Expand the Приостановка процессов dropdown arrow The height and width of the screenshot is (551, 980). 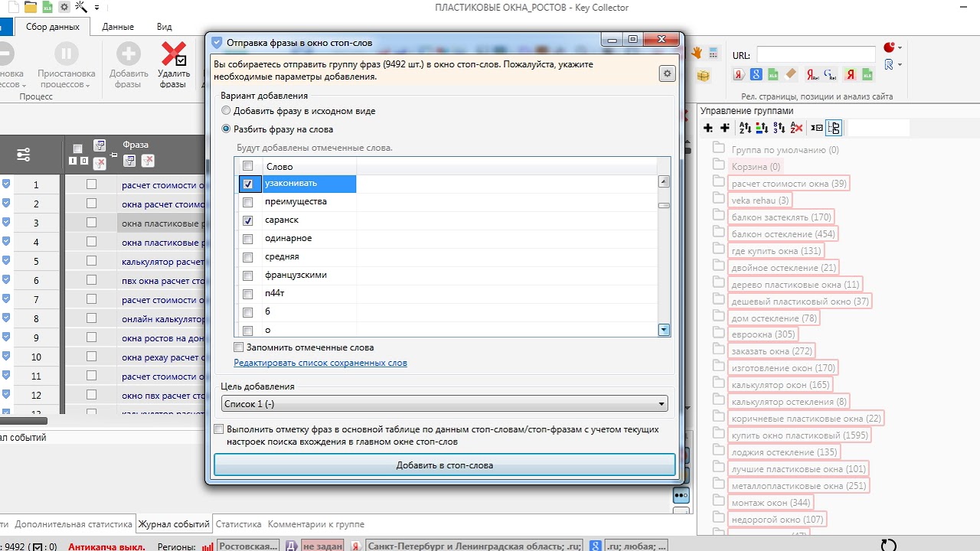coord(89,85)
